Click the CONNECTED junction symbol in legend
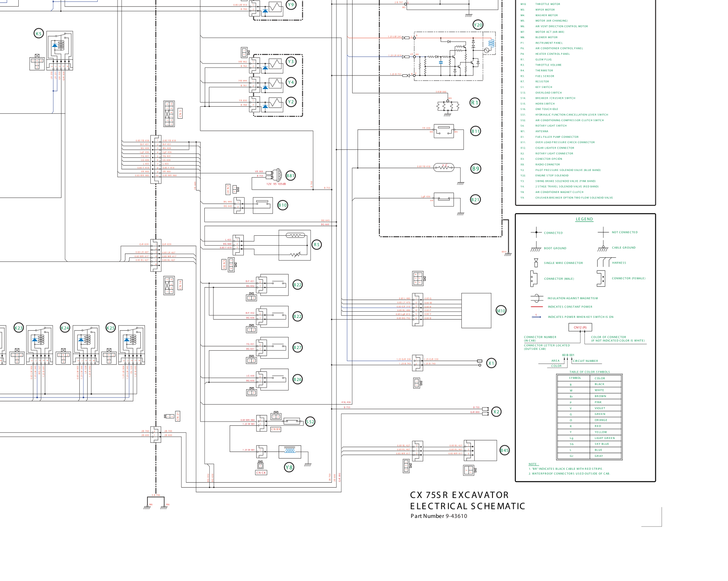 tap(536, 232)
